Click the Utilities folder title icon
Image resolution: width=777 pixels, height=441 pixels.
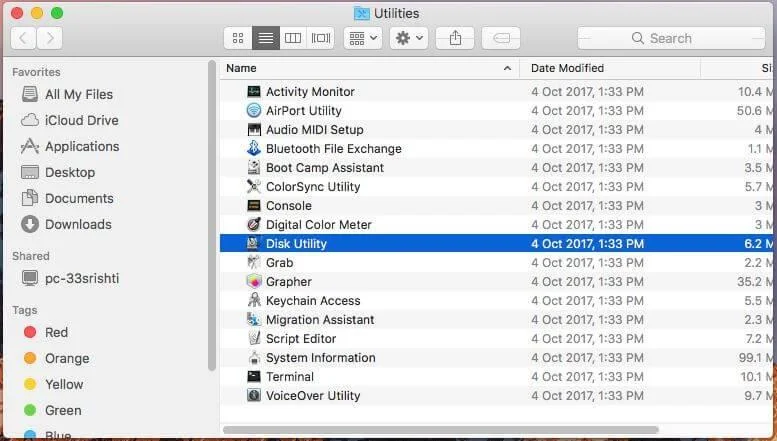362,13
